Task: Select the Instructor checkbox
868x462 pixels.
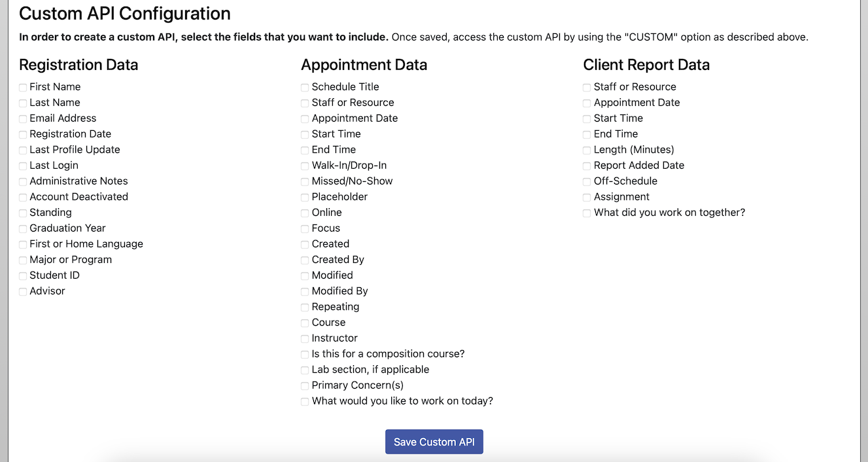Action: (x=305, y=338)
